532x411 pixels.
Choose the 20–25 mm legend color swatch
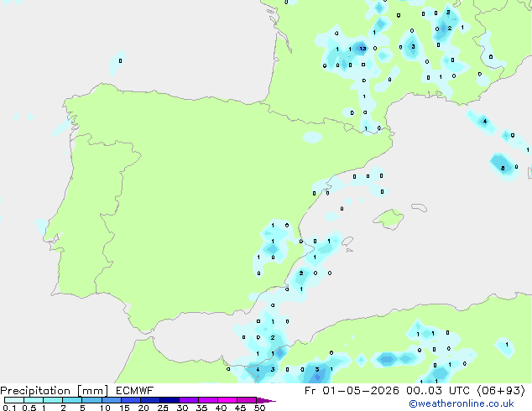coord(150,400)
